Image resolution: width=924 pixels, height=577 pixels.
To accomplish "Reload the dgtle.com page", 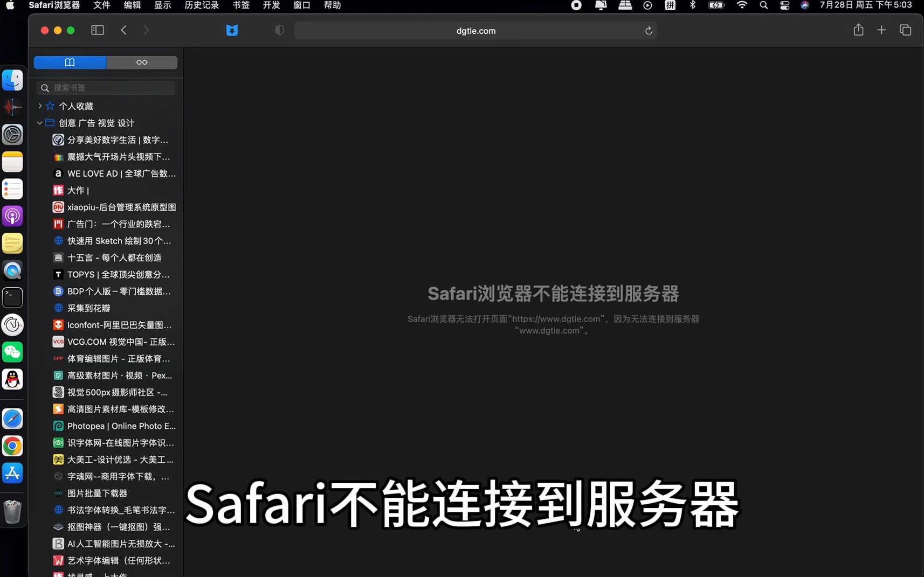I will pyautogui.click(x=649, y=31).
